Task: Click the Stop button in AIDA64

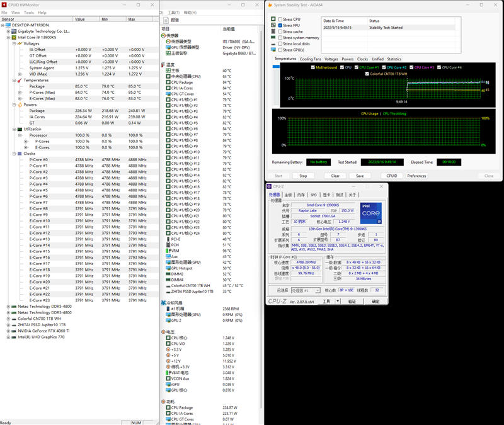Action: (304, 176)
